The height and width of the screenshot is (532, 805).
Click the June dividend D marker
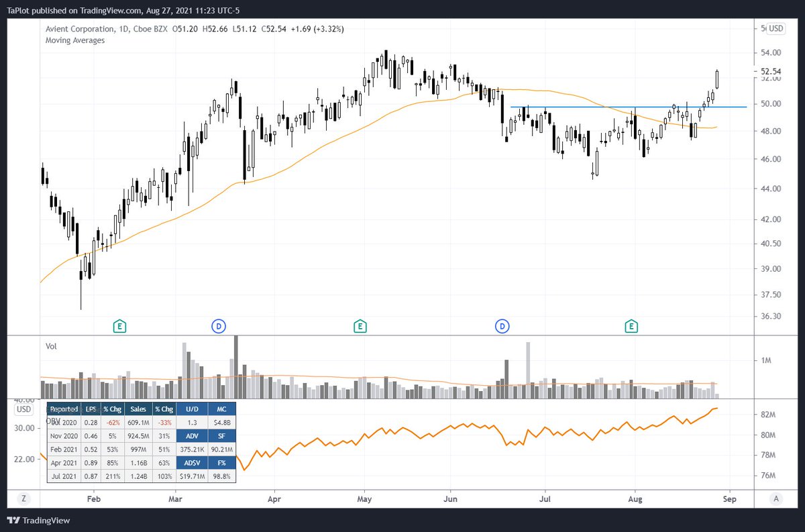502,326
